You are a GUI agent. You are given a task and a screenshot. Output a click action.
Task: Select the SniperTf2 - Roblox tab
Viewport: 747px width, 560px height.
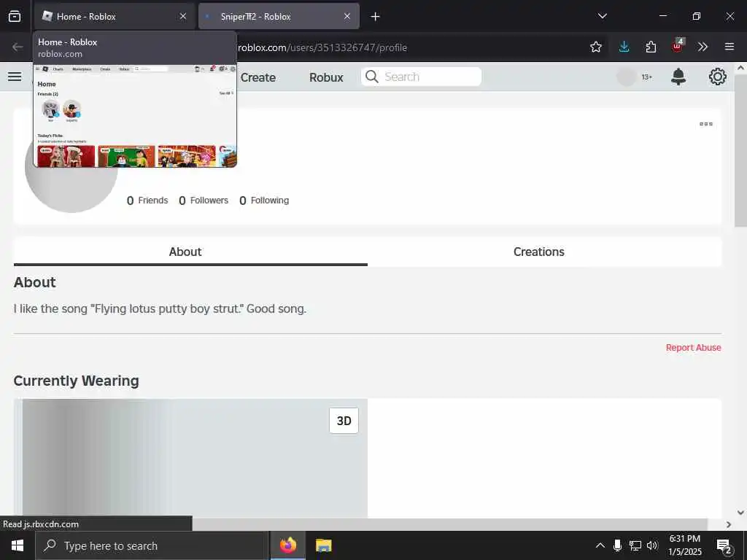(x=279, y=16)
